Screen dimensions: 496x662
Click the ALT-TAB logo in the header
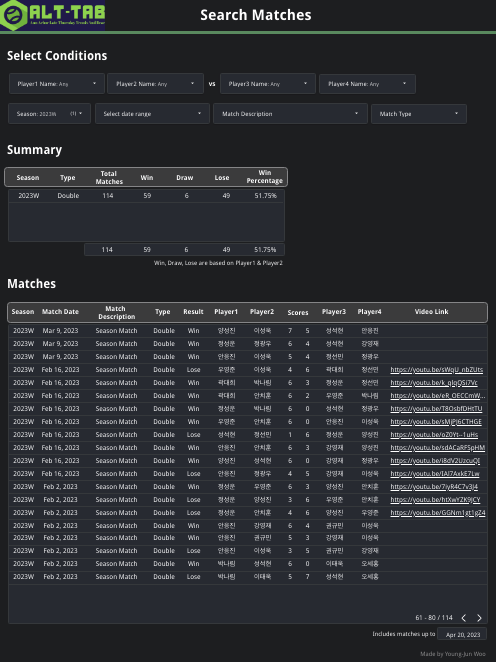(x=52, y=15)
